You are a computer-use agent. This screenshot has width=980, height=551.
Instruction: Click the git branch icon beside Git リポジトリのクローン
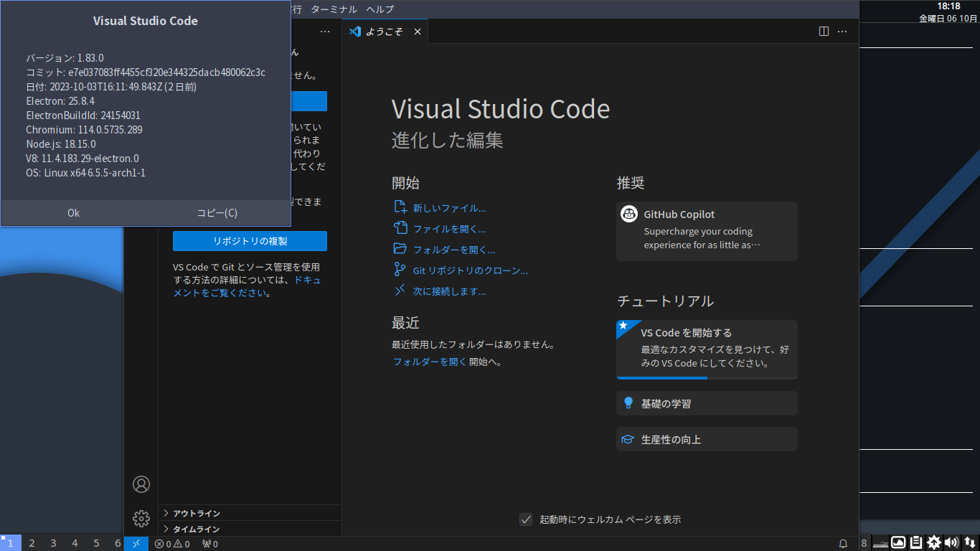[x=400, y=270]
